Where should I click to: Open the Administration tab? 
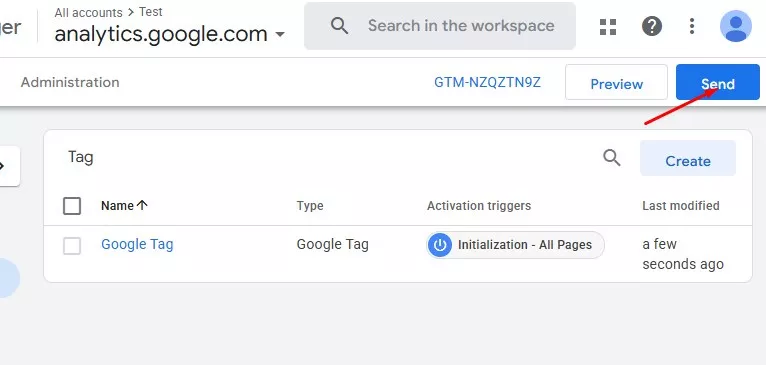tap(70, 82)
